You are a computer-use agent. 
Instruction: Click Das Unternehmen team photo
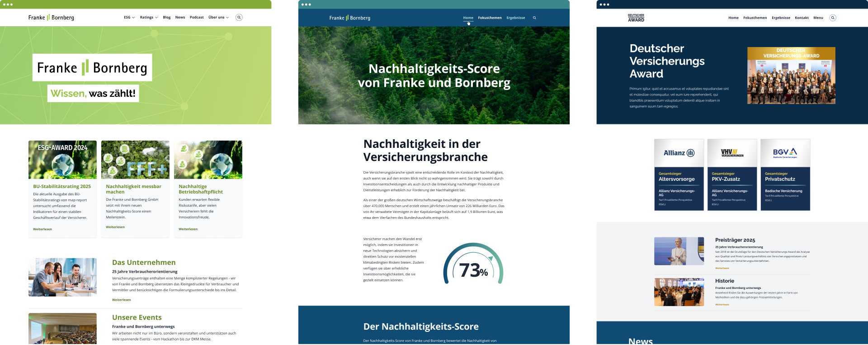tap(62, 277)
